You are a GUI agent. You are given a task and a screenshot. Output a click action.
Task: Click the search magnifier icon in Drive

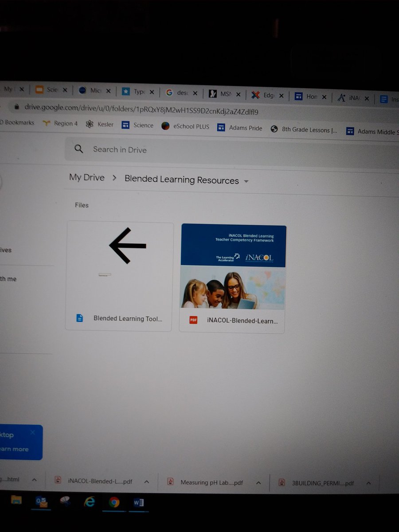coord(79,149)
